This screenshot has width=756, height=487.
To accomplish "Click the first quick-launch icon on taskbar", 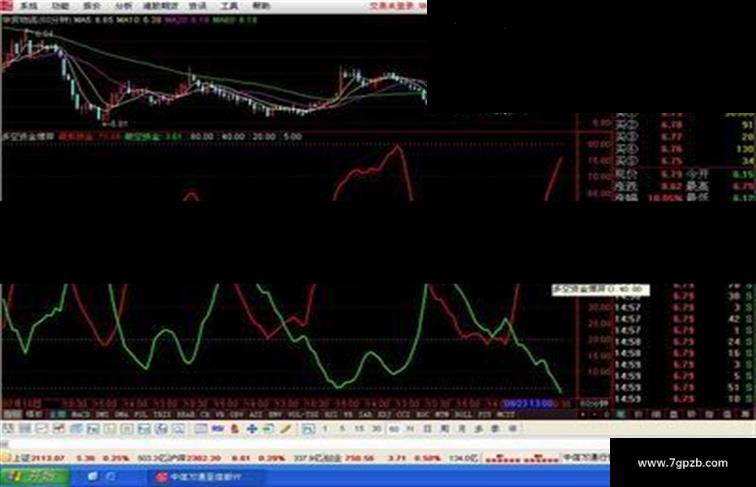I will pyautogui.click(x=92, y=477).
